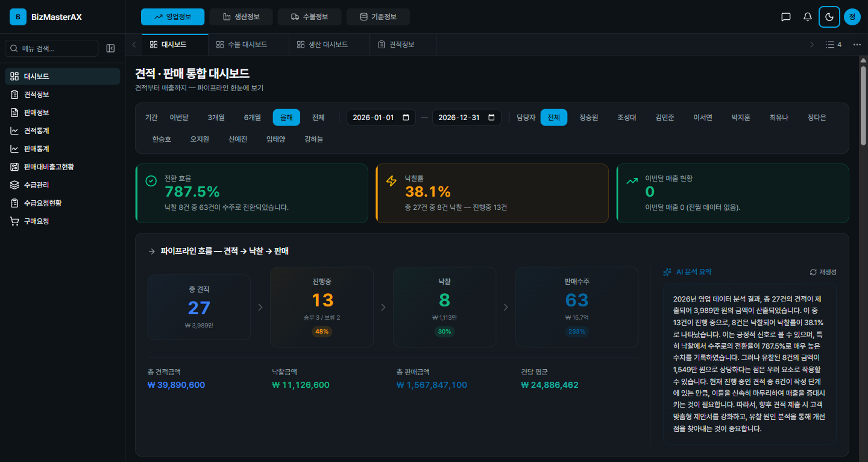Select the 이번달 period filter

179,118
